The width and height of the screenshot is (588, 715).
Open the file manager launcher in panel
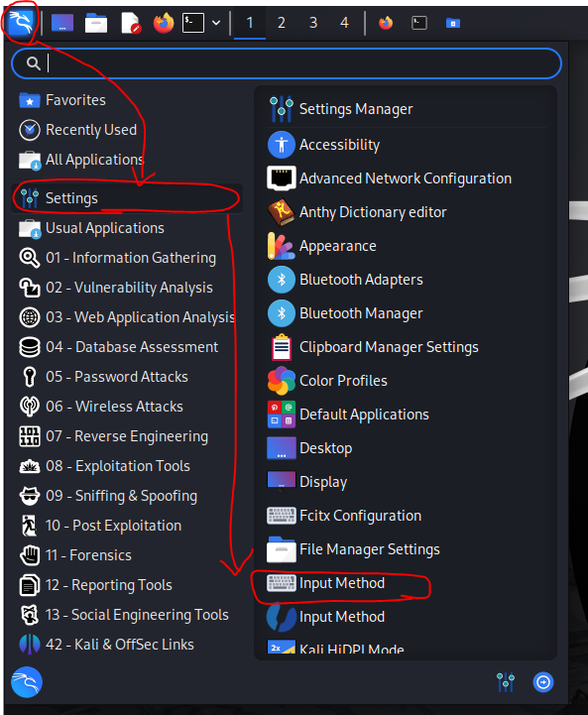coord(96,23)
